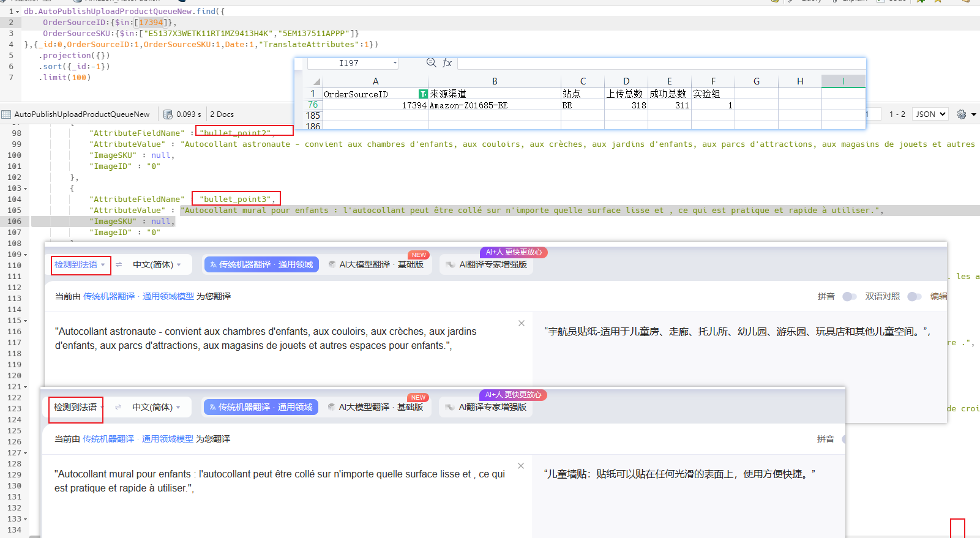Click the 0.093 s query time text
Screen dimensions: 980x538
click(x=189, y=114)
